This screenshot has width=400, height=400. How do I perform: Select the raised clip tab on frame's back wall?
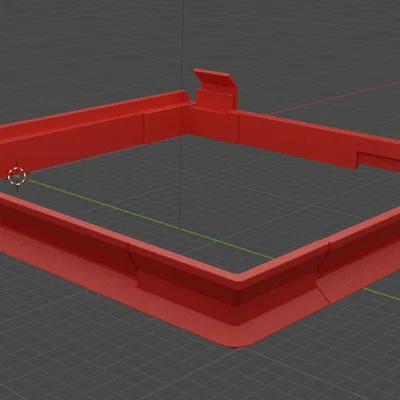click(216, 89)
